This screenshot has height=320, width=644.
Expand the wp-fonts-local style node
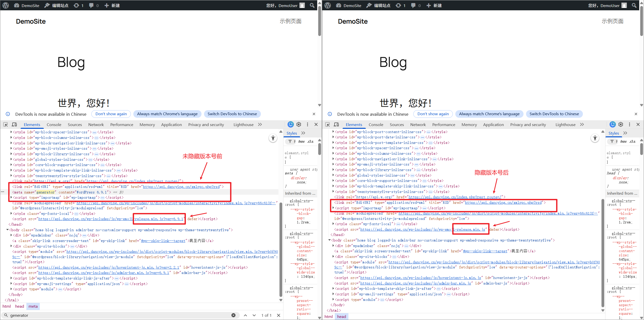tap(11, 213)
